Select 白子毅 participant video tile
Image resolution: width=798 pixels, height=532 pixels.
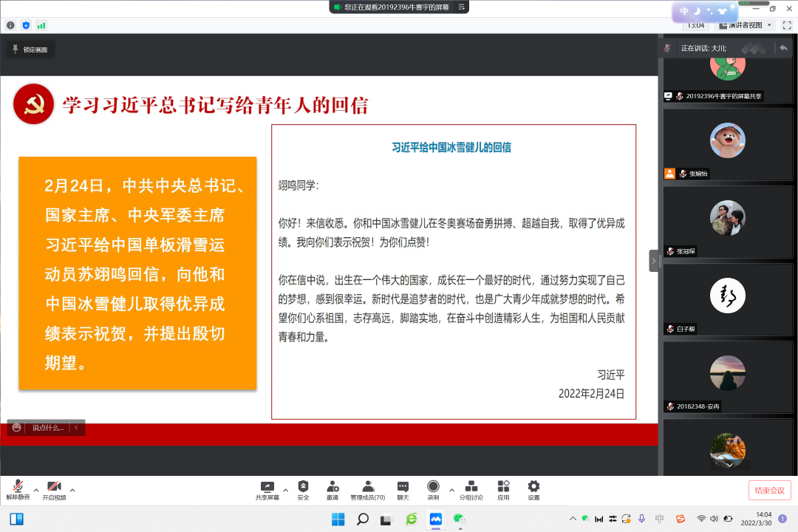(728, 300)
